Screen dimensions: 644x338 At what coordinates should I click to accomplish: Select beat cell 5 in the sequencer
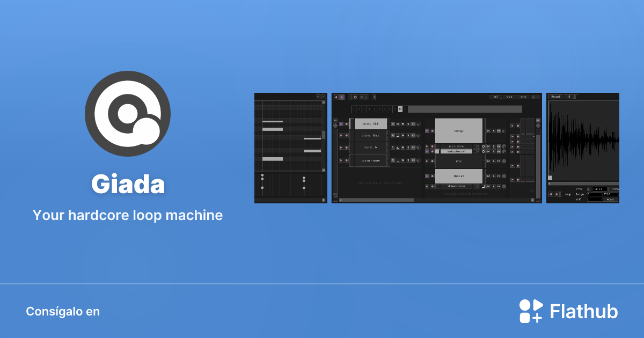pos(374,109)
